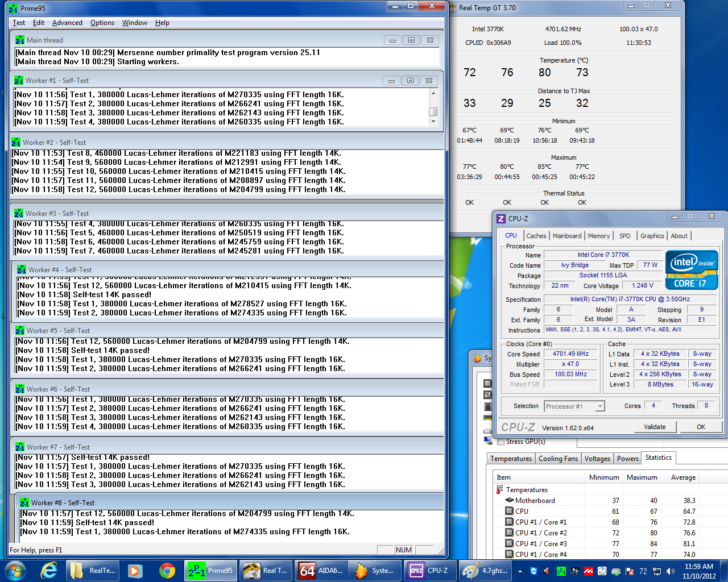Switch to CPU-Z taskbar button

(x=430, y=571)
